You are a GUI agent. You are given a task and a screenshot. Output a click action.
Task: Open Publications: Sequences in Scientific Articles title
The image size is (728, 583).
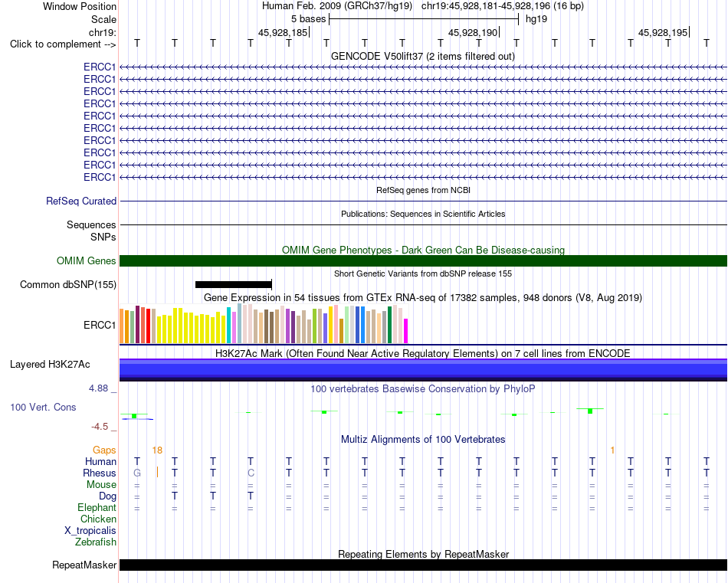[423, 214]
